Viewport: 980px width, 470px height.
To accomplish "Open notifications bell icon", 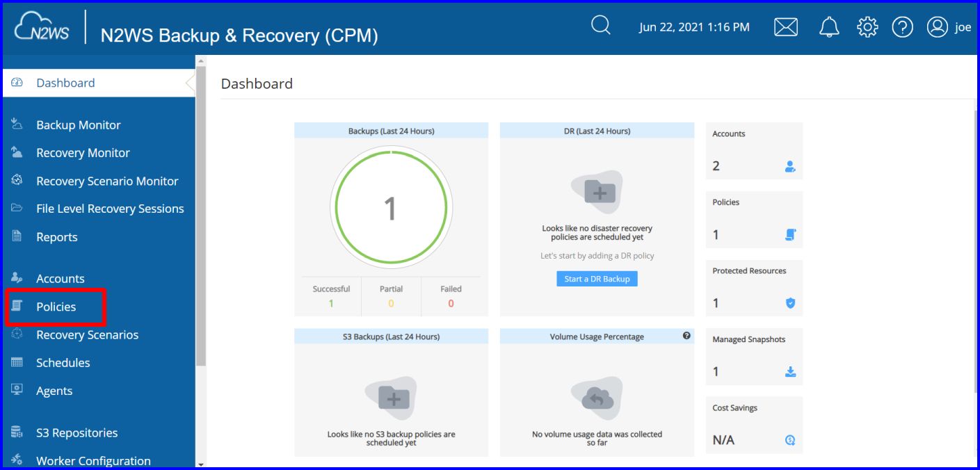I will (829, 27).
